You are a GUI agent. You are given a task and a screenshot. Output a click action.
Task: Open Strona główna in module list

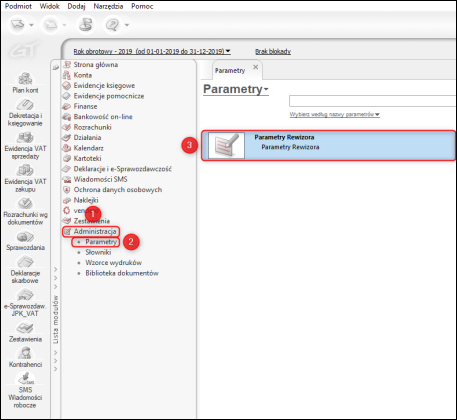tap(96, 65)
